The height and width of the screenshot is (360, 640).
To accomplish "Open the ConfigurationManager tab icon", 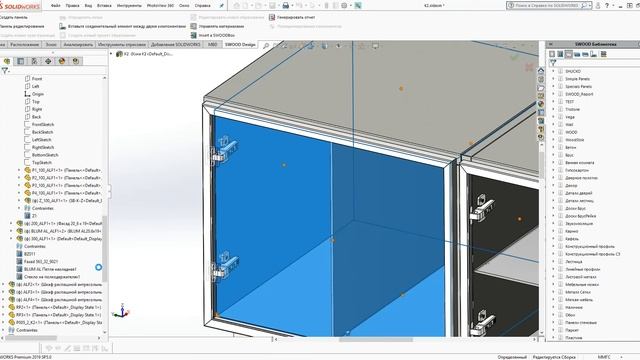I will point(34,61).
